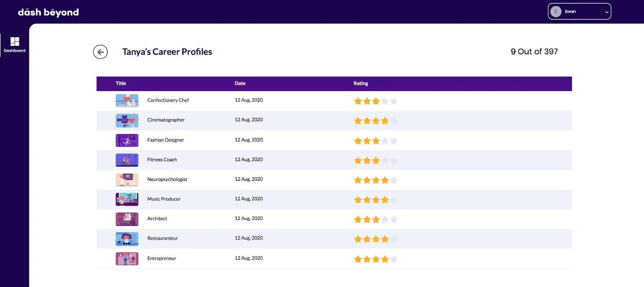The image size is (644, 287).
Task: Click the dash beyond logo
Action: pos(48,12)
